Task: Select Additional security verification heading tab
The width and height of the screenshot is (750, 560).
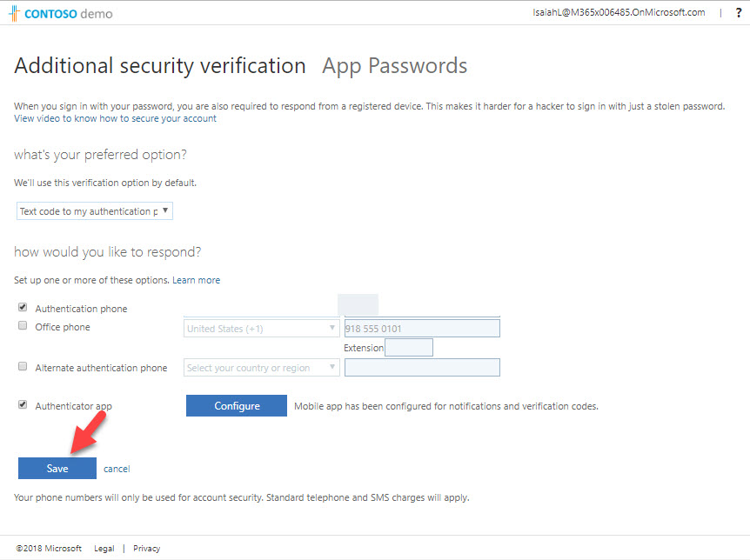Action: point(160,66)
